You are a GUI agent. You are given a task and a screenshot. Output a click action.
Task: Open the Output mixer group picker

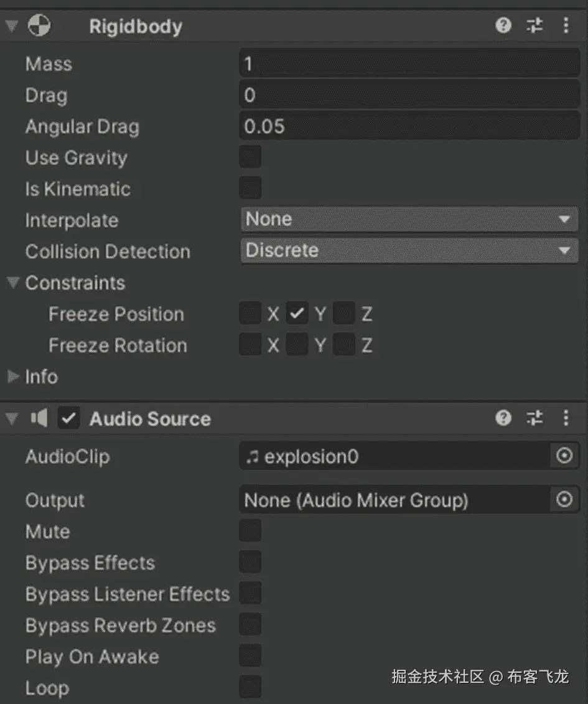564,500
